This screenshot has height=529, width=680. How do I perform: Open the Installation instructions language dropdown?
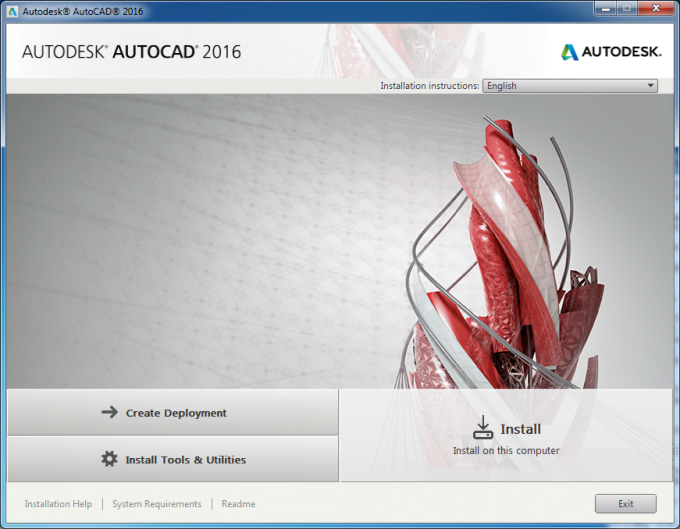pyautogui.click(x=570, y=86)
